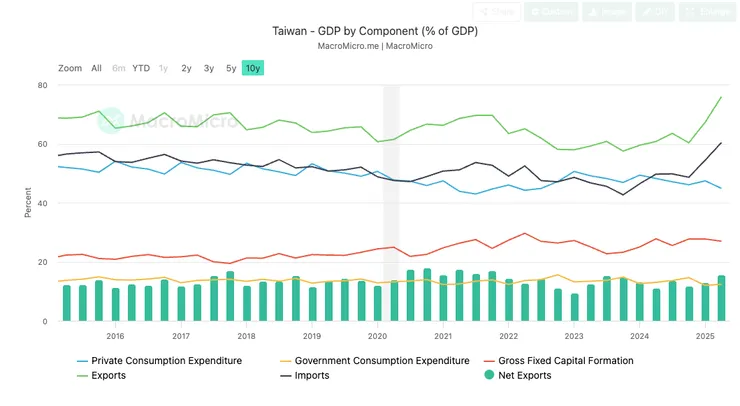Click the grey shaded 2020 band
740x406 pixels.
coord(391,200)
